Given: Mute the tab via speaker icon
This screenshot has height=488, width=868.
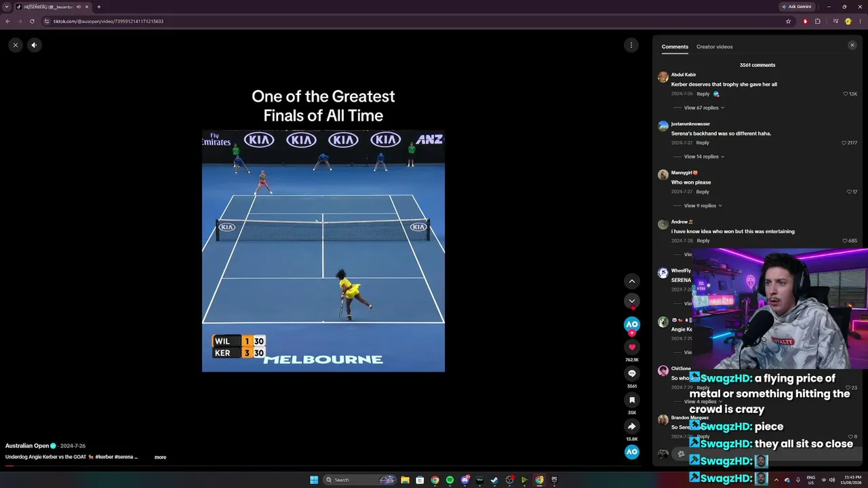Looking at the screenshot, I should coord(78,7).
